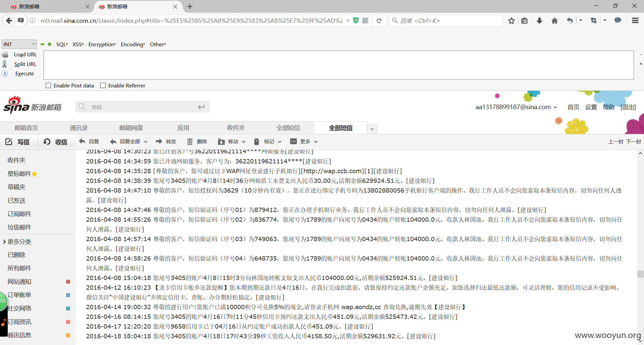Open the Other dropdown menu
The height and width of the screenshot is (345, 644).
158,44
